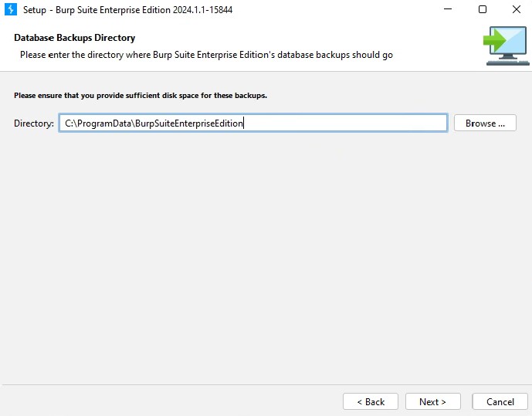Go to previous step with Back

coord(370,401)
